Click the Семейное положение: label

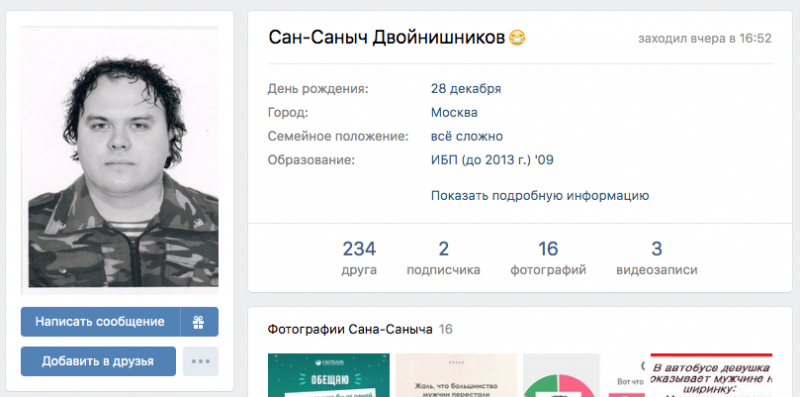[338, 136]
